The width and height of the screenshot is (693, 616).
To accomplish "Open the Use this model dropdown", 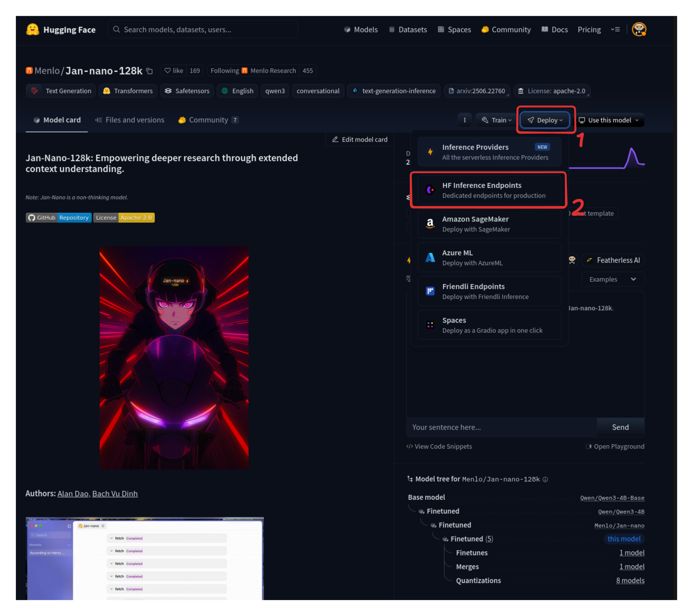I will [609, 120].
